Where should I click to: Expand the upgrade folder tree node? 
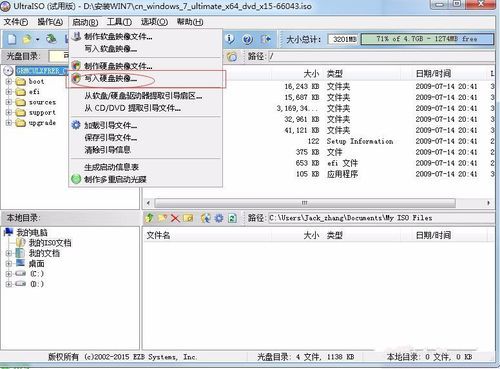click(x=9, y=123)
